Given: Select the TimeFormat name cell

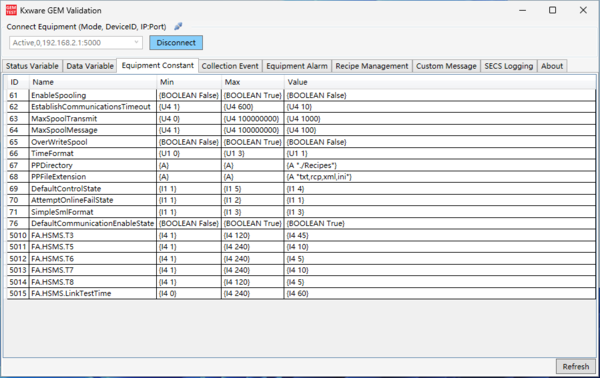Looking at the screenshot, I should point(93,153).
